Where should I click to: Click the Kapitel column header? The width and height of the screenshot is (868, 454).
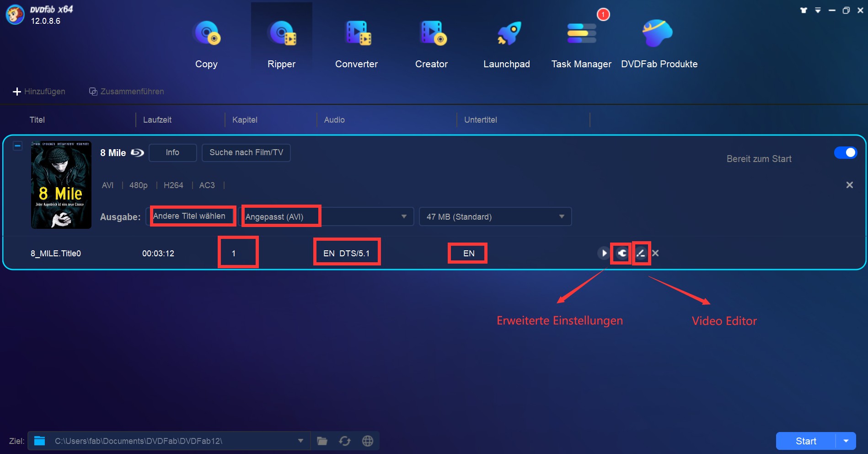pos(245,120)
